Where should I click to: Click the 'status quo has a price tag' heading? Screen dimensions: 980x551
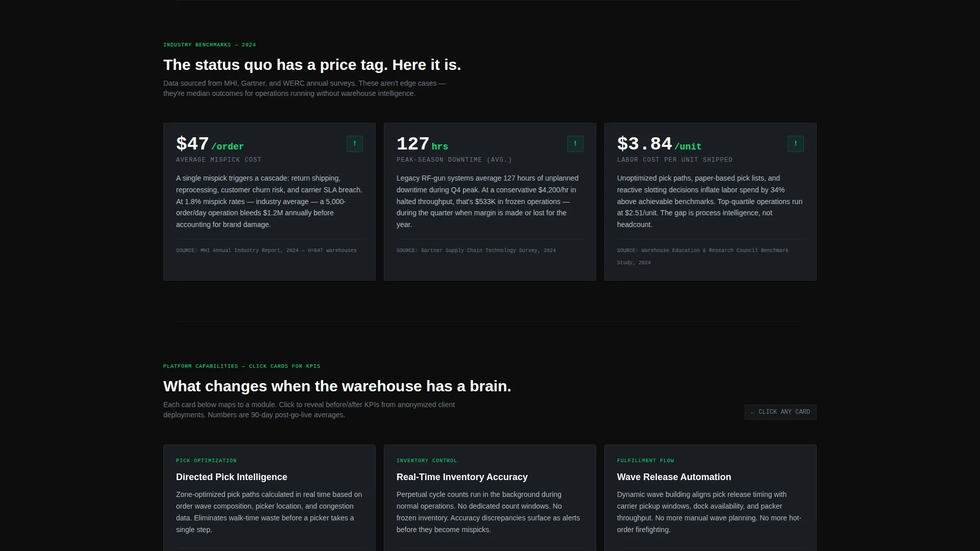tap(312, 65)
